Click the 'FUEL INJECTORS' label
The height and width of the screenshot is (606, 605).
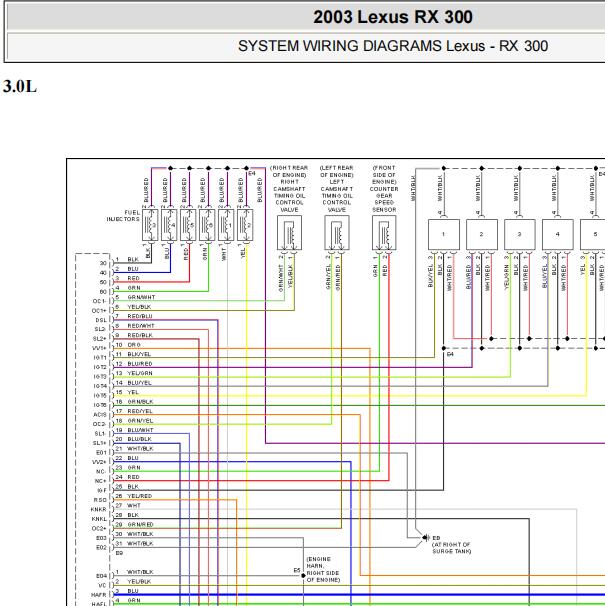(x=123, y=216)
